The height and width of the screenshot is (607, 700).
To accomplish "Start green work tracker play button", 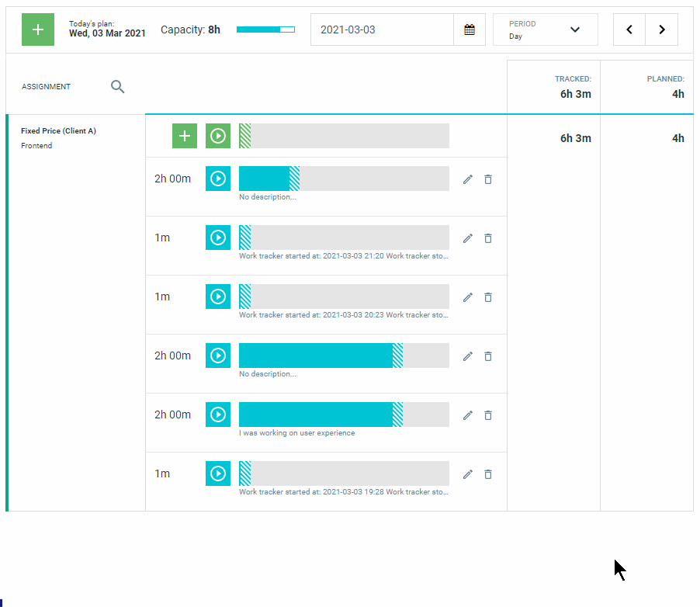I will [x=218, y=136].
